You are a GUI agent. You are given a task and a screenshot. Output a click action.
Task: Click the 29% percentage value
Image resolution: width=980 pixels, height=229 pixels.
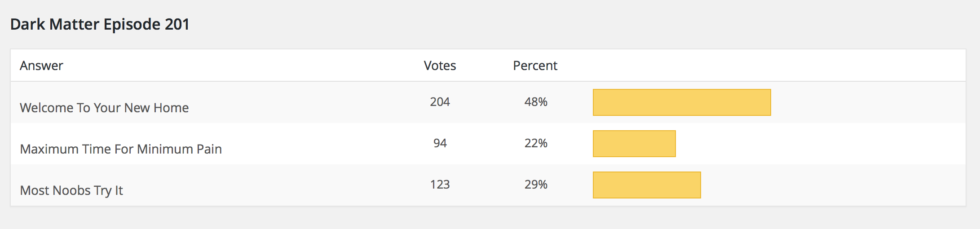(536, 185)
